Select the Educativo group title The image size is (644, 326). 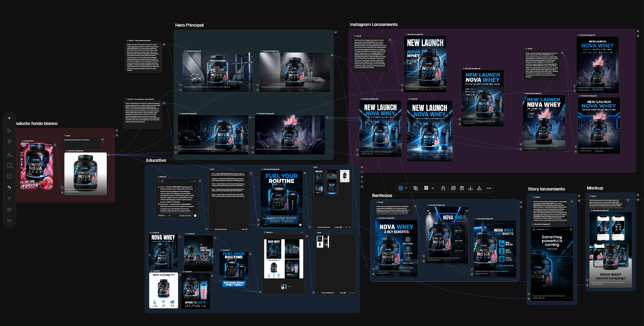tap(156, 160)
